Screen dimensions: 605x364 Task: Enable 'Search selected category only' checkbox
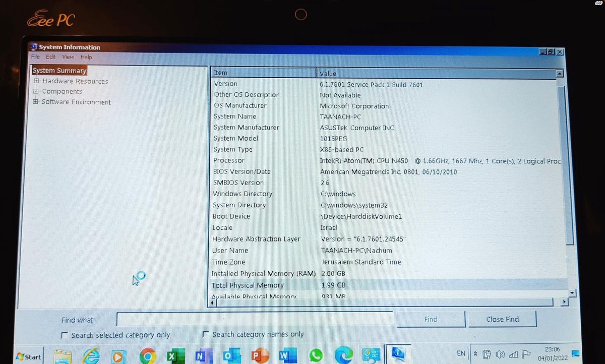65,335
